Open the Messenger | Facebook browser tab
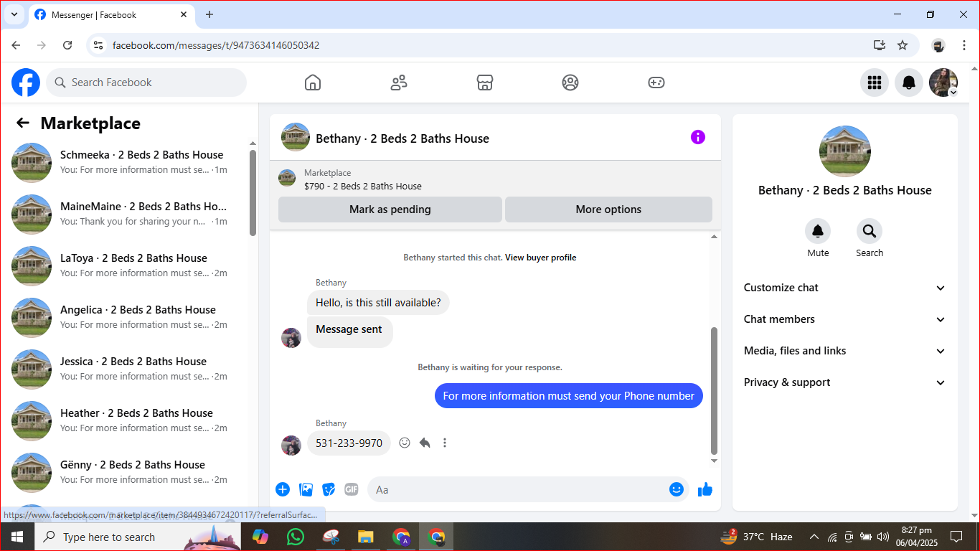 tap(112, 14)
